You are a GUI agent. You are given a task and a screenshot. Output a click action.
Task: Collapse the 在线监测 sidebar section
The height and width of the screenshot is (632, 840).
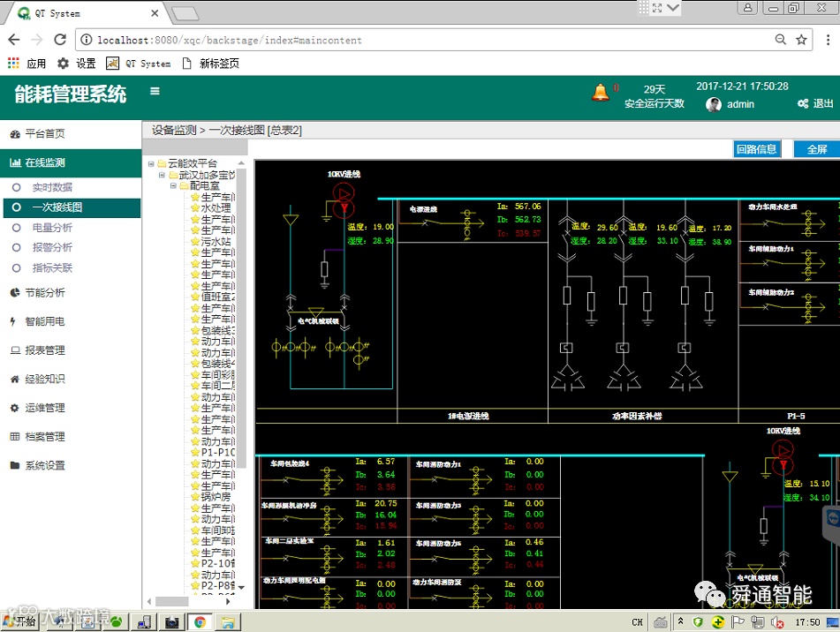pyautogui.click(x=44, y=162)
